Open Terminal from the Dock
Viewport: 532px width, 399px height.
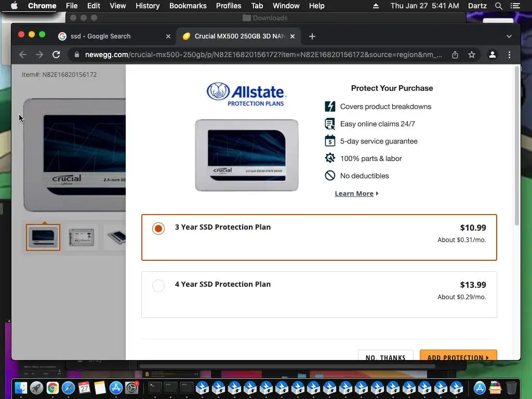155,388
